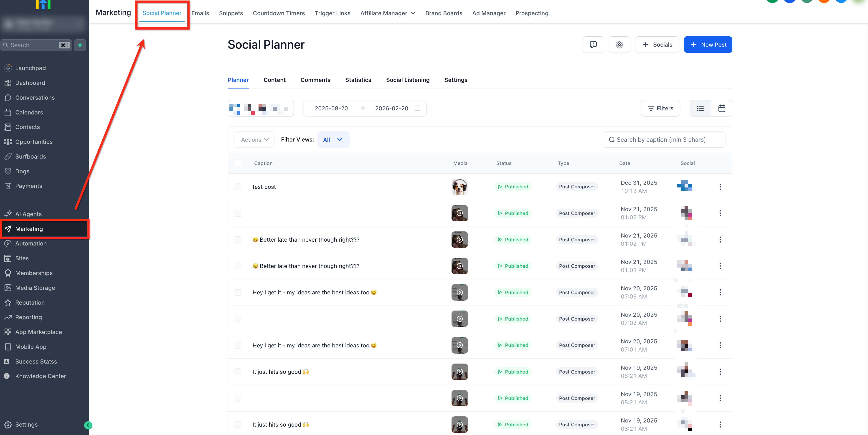The width and height of the screenshot is (868, 435).
Task: Select checkbox for It just hits so good post dated 08:21 AM first
Action: point(238,372)
